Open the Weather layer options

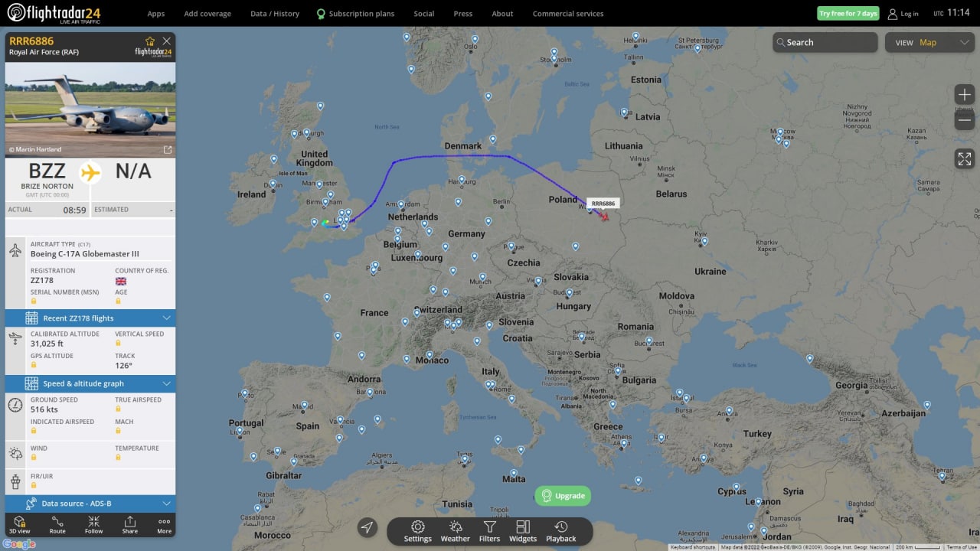pyautogui.click(x=455, y=532)
